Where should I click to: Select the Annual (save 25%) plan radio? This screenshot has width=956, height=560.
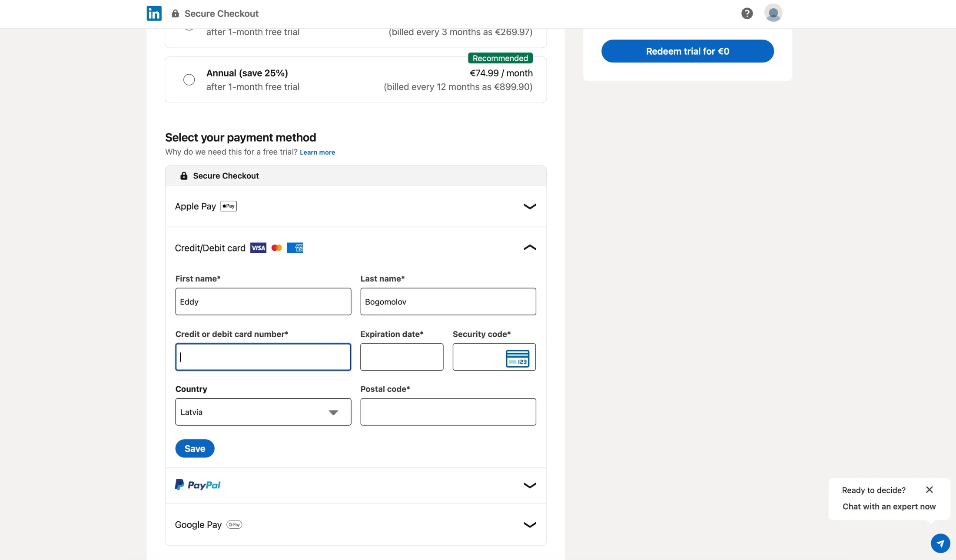(189, 80)
